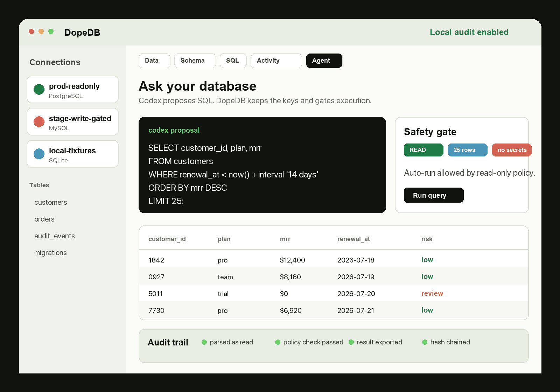The image size is (560, 392).
Task: Click the review risk flag
Action: (x=432, y=293)
